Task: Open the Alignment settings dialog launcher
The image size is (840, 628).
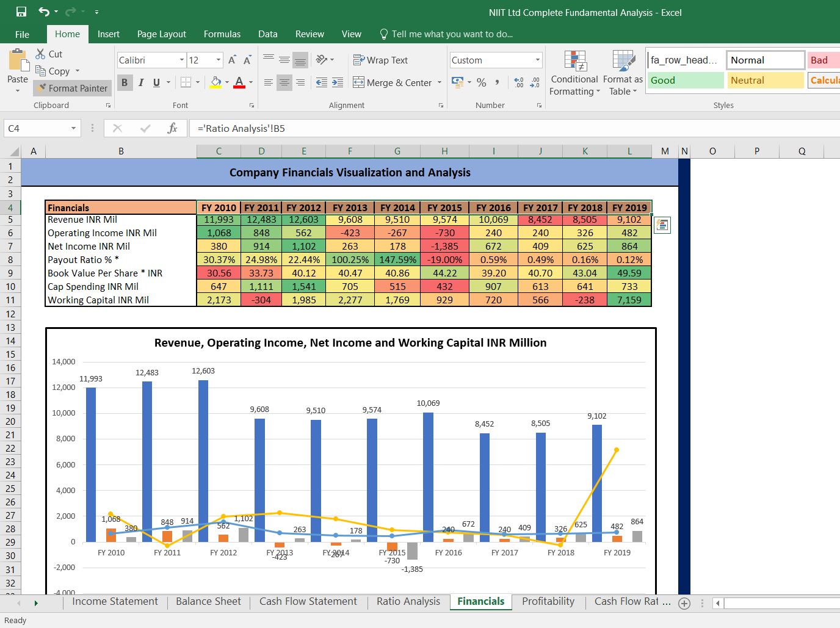Action: 441,106
